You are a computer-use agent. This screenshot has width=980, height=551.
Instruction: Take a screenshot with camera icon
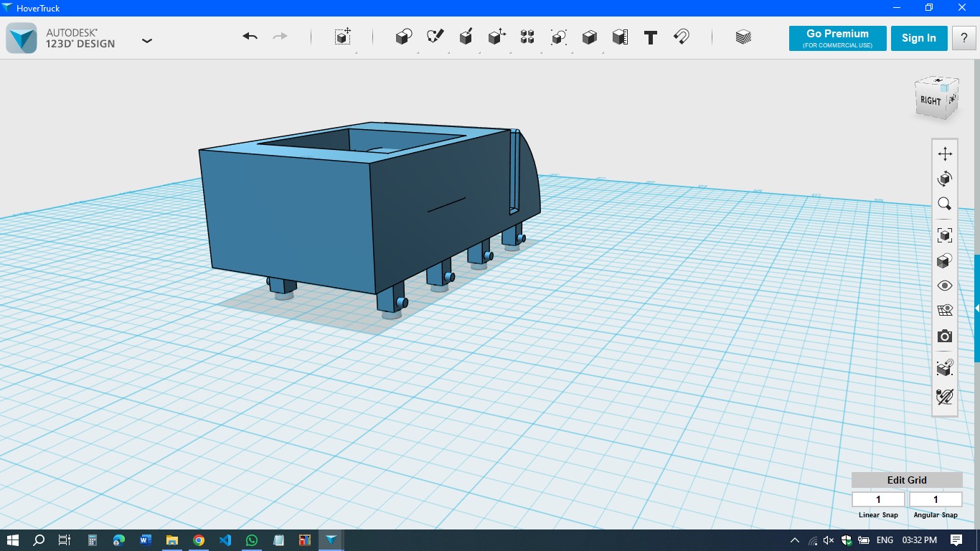(x=945, y=336)
